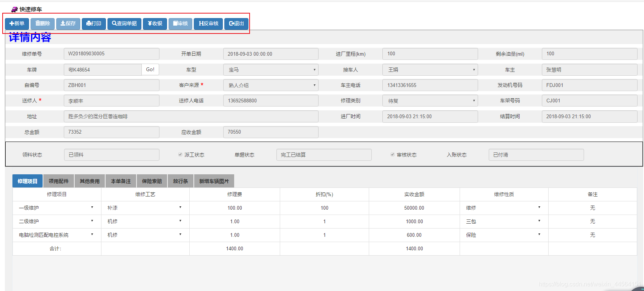The width and height of the screenshot is (644, 291).
Task: Click the 车牌 field 粤K48654
Action: tap(103, 70)
